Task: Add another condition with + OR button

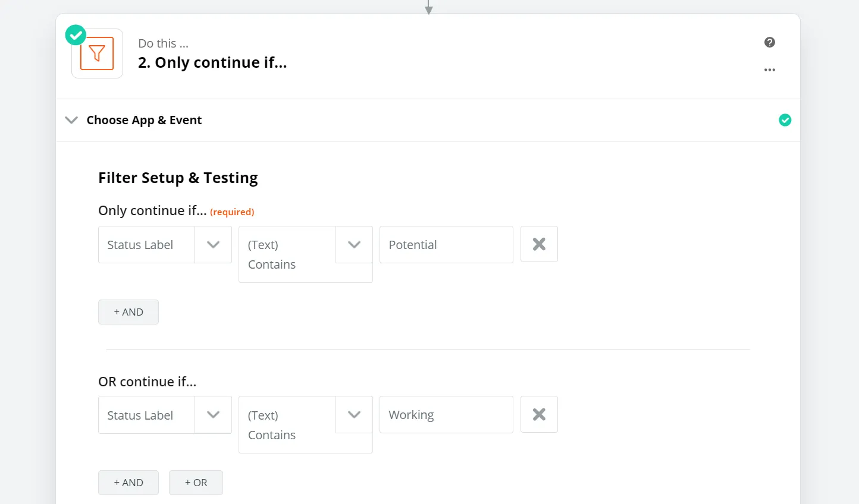Action: [196, 483]
